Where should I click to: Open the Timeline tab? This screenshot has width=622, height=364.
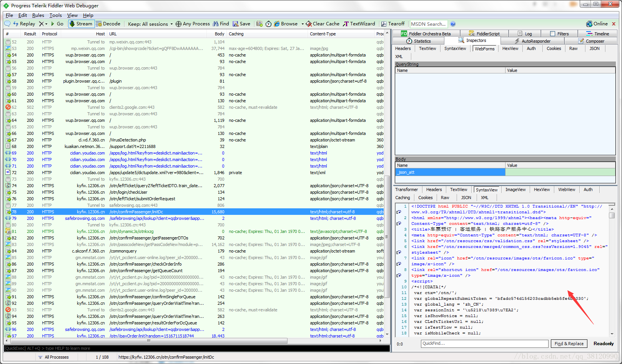[598, 34]
